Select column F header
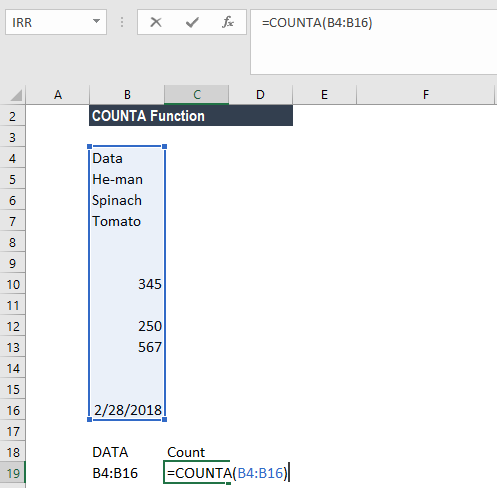 (x=425, y=95)
